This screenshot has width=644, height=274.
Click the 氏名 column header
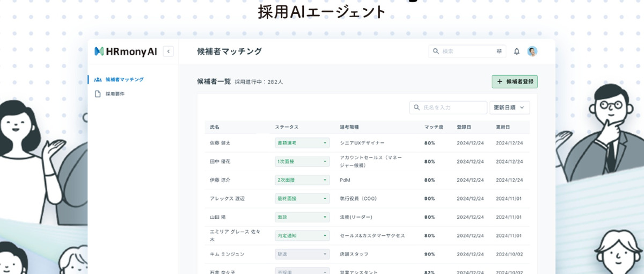215,127
